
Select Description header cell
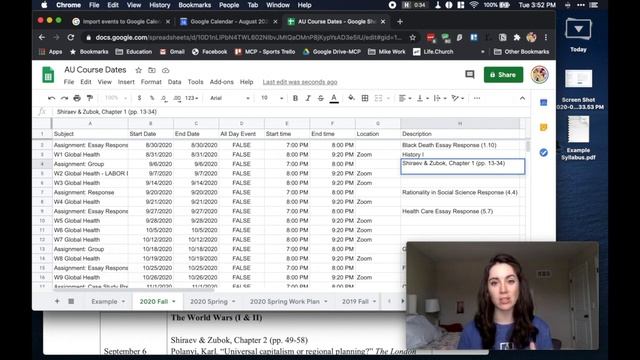[460, 134]
